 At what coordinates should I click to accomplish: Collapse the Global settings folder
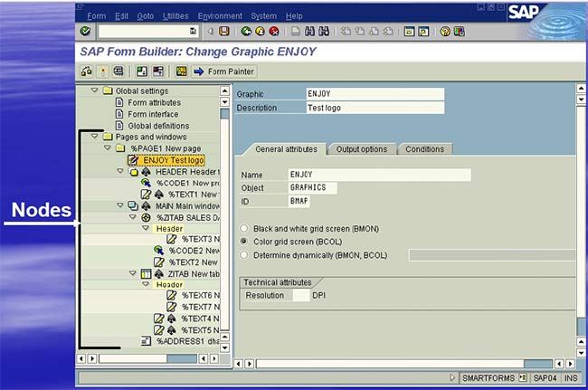pos(94,90)
